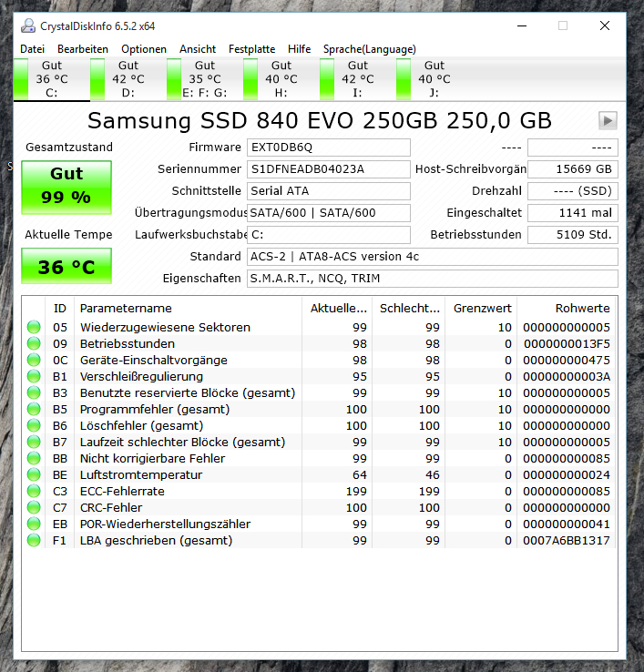Click status circle for Nicht korrigierbare Fehler
Image resolution: width=644 pixels, height=672 pixels.
tap(34, 458)
